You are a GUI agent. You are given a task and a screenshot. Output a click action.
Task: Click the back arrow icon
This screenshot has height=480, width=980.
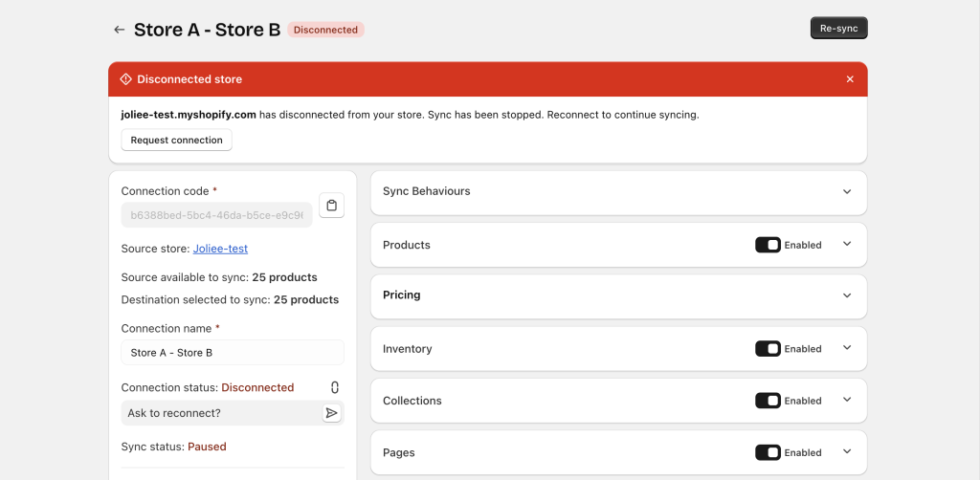click(x=119, y=30)
